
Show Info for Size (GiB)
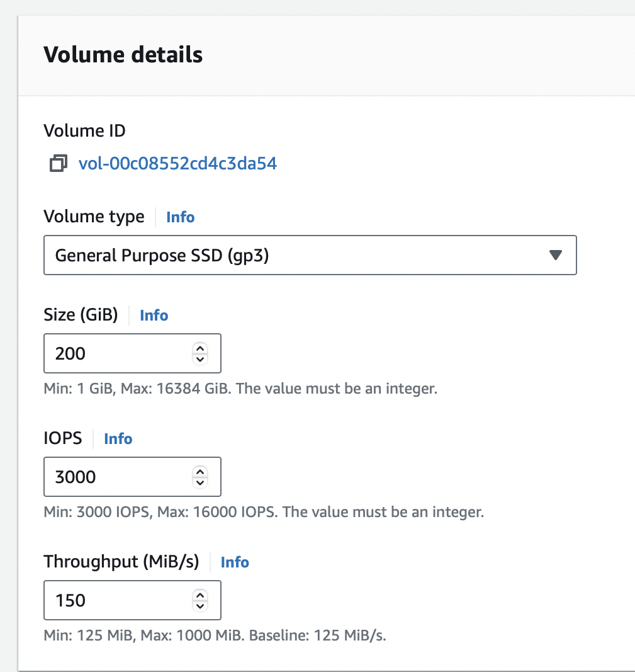pyautogui.click(x=154, y=315)
